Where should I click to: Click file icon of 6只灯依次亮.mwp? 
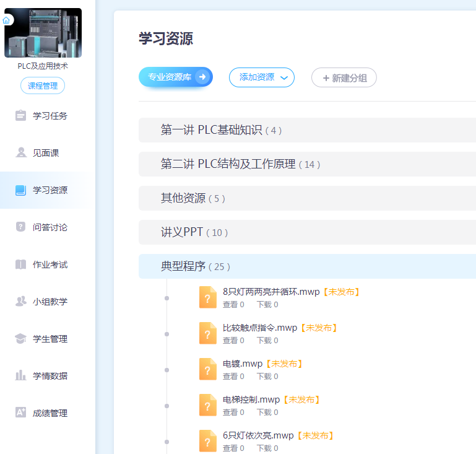tap(207, 440)
